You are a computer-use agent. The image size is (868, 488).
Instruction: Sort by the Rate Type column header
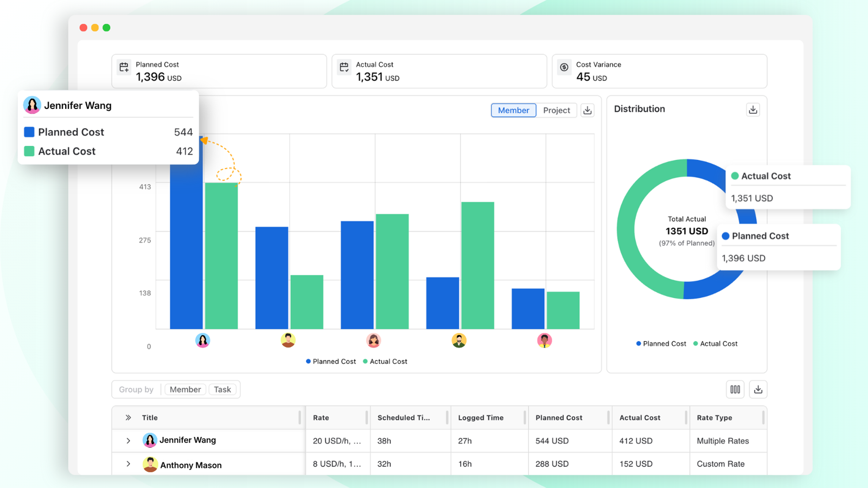(x=714, y=418)
